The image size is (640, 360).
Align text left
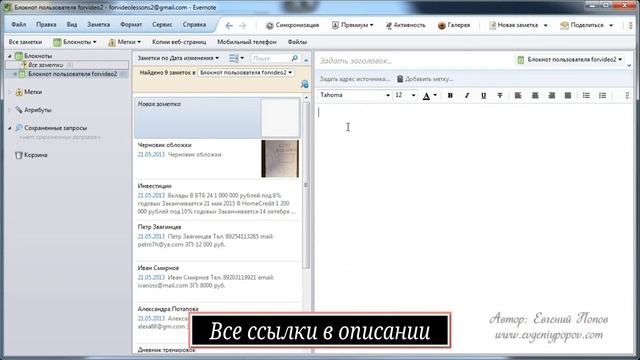[x=518, y=96]
